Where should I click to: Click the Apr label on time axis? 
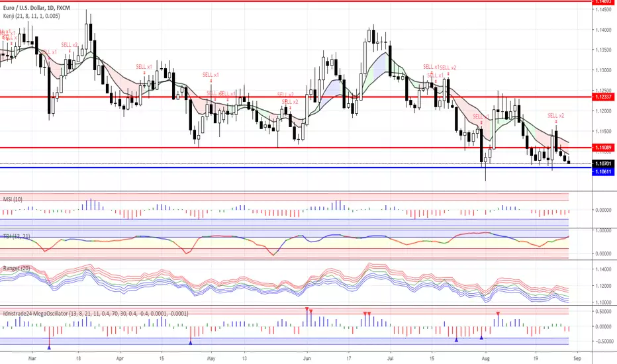pyautogui.click(x=120, y=359)
